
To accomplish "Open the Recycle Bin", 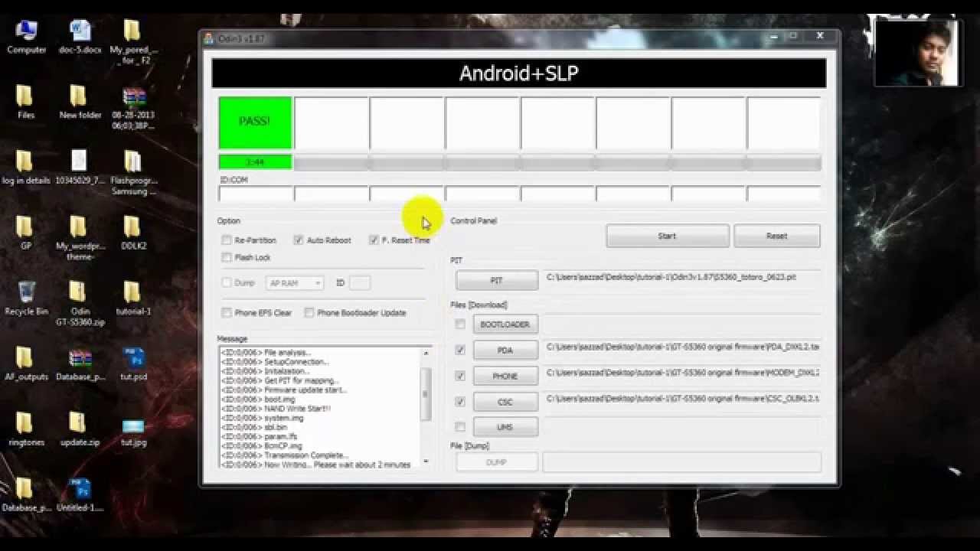I will tap(26, 298).
